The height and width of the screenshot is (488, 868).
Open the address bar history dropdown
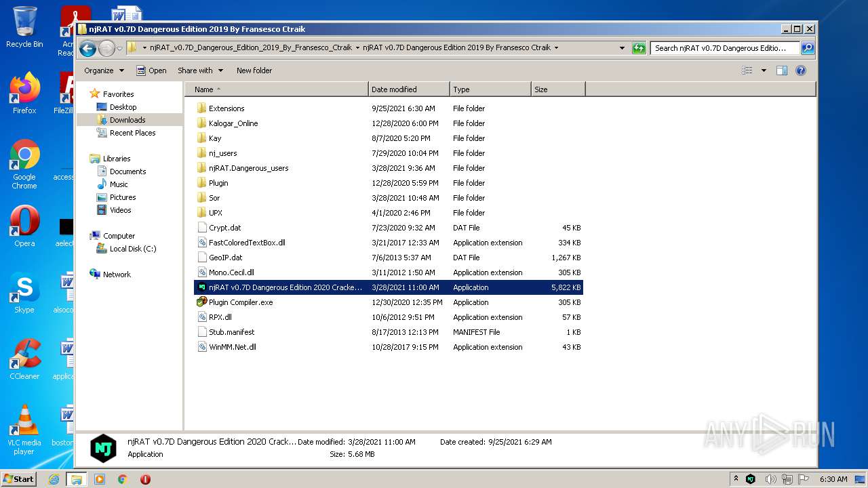pos(622,48)
